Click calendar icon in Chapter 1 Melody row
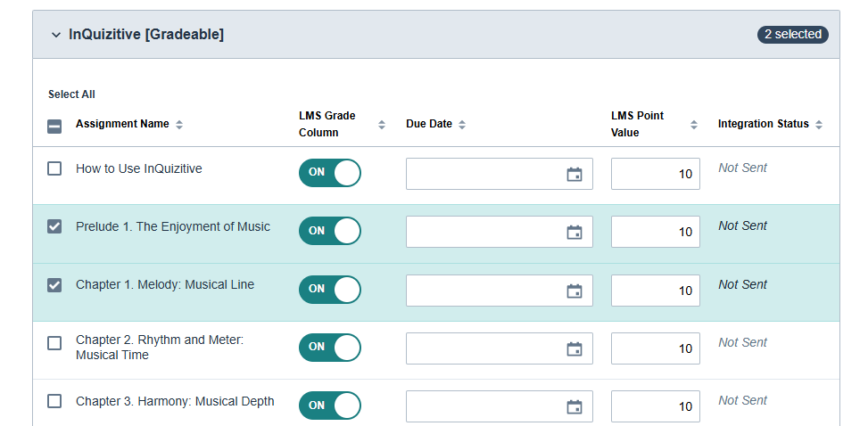This screenshot has width=868, height=426. (x=575, y=291)
